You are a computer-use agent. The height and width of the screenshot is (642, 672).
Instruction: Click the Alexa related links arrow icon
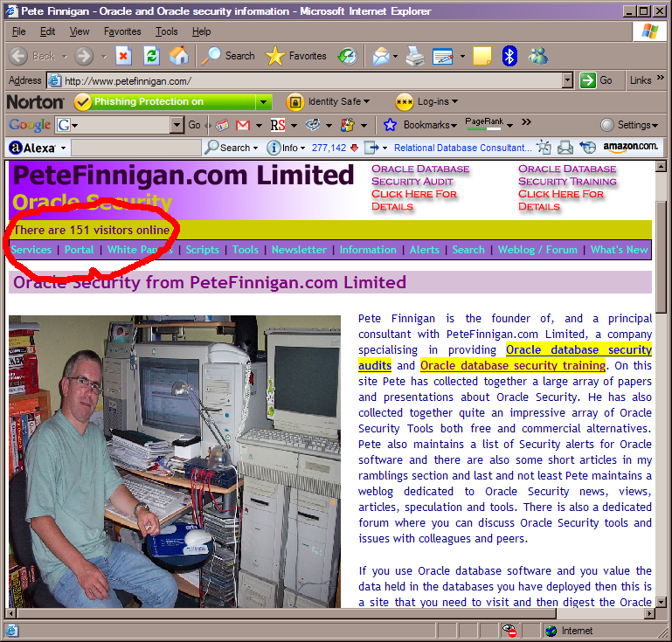pos(371,148)
